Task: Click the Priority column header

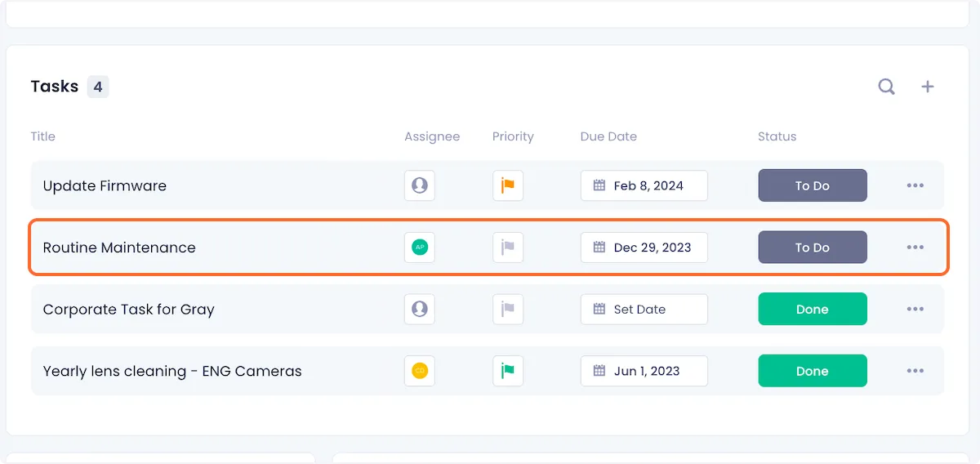Action: coord(513,136)
